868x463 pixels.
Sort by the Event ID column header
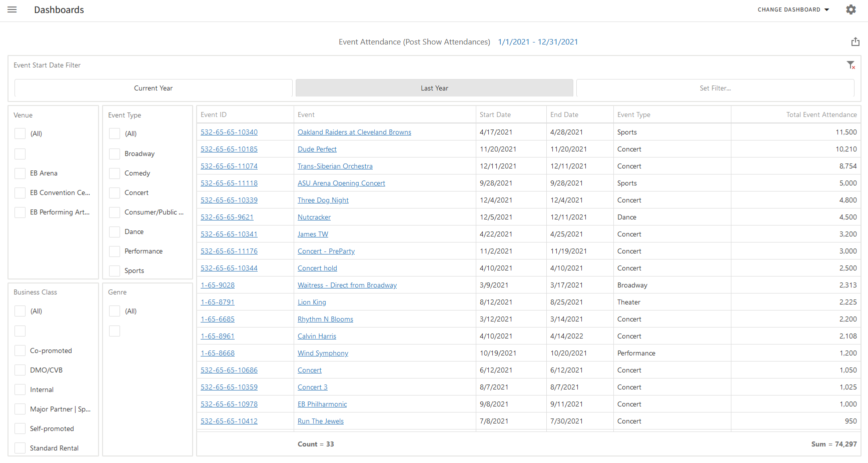coord(245,114)
